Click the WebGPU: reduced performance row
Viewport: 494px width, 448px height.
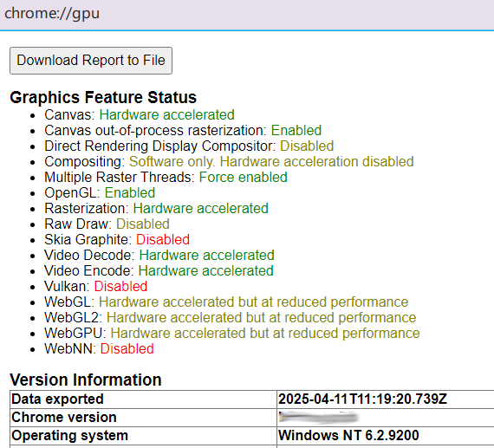(x=232, y=333)
